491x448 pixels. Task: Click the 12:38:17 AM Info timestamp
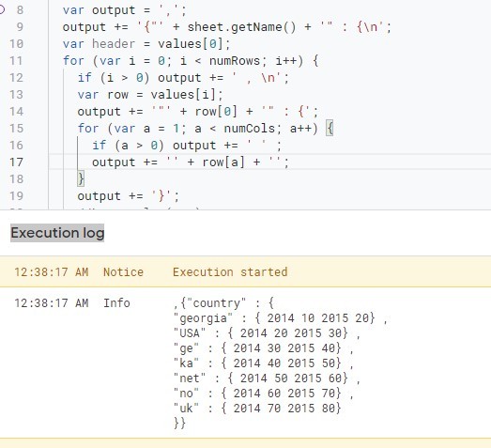[52, 303]
